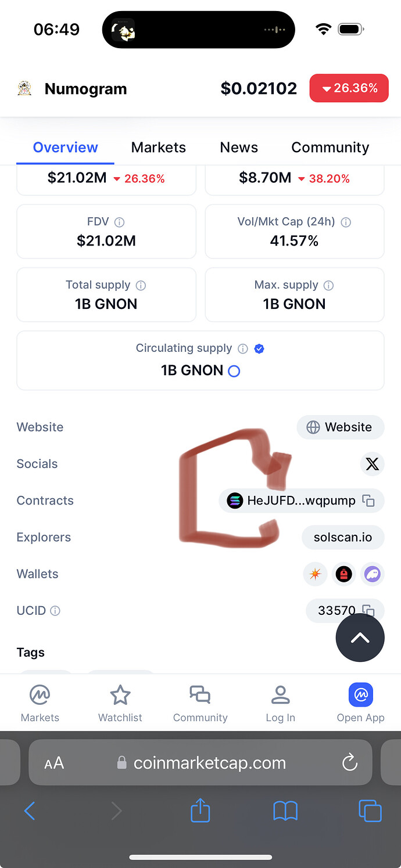401x868 pixels.
Task: Click the Website link button
Action: (340, 427)
